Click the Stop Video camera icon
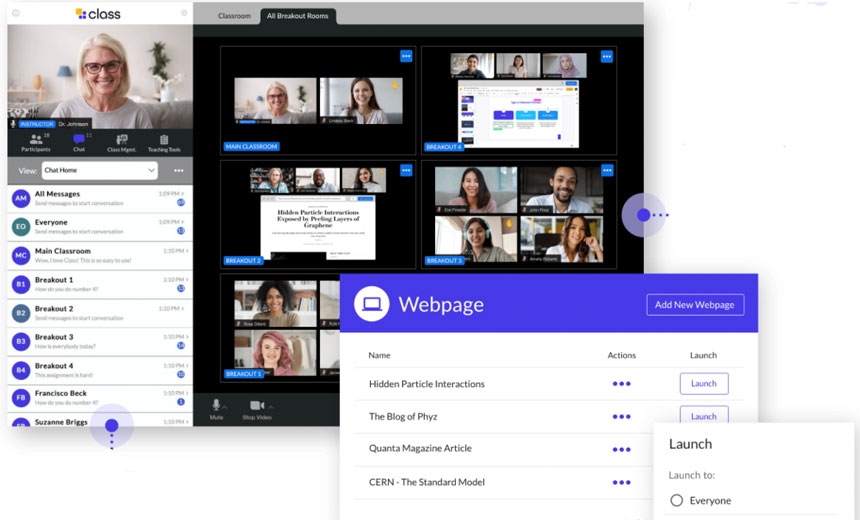Screen dimensions: 860x520 coord(256,408)
